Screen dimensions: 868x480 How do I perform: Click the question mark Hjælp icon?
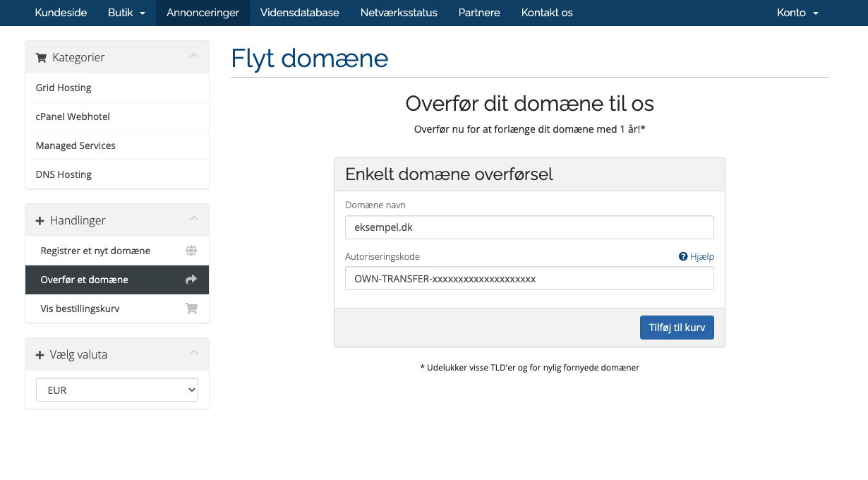pos(683,257)
